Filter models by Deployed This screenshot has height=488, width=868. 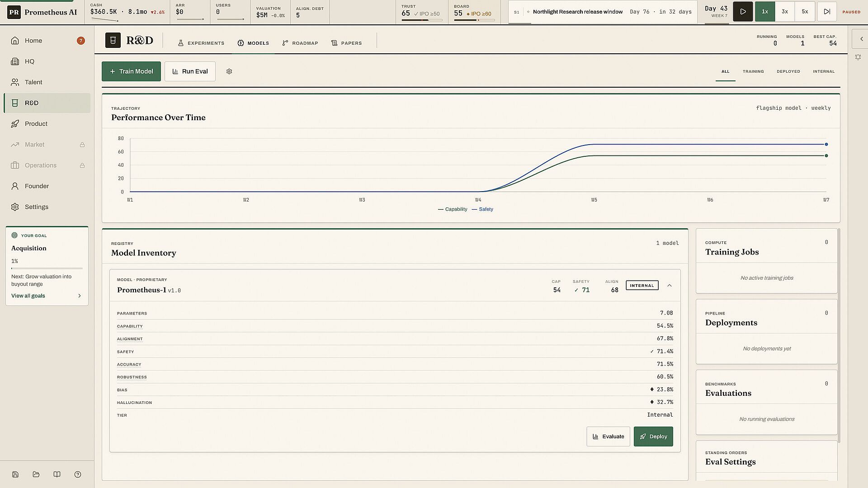788,71
